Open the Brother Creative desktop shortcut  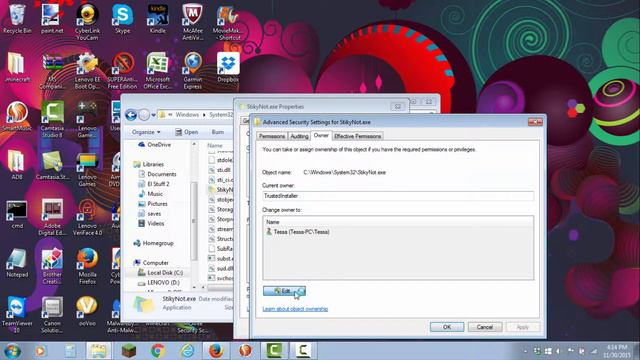pos(52,266)
